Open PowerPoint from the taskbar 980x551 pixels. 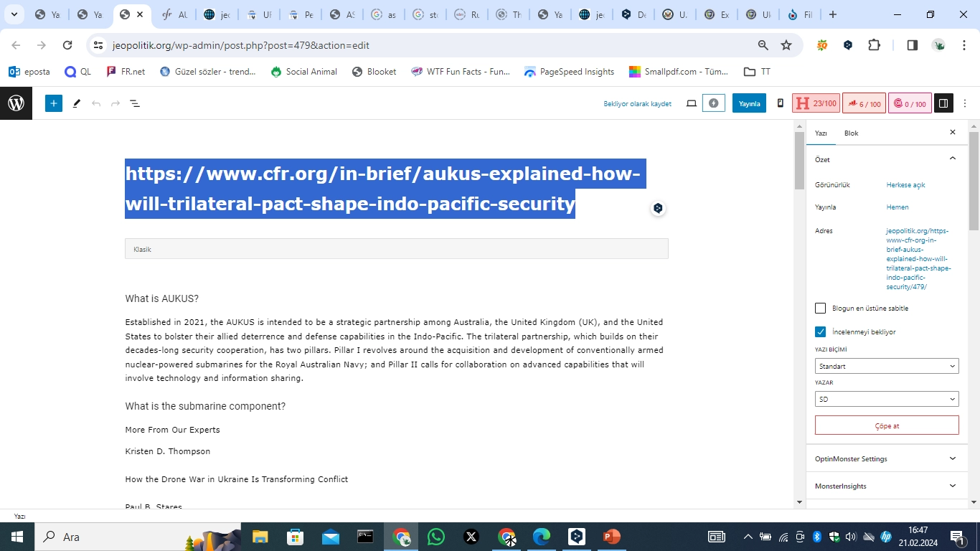(611, 537)
